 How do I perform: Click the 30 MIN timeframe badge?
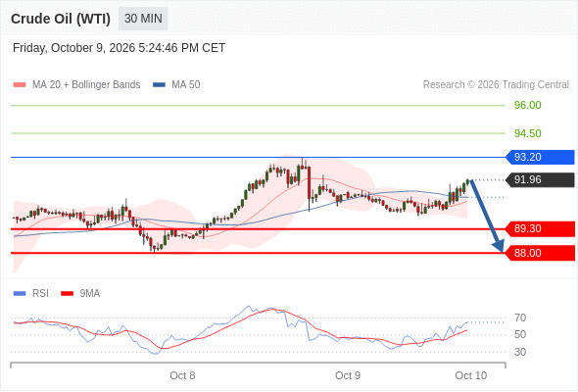coord(143,19)
